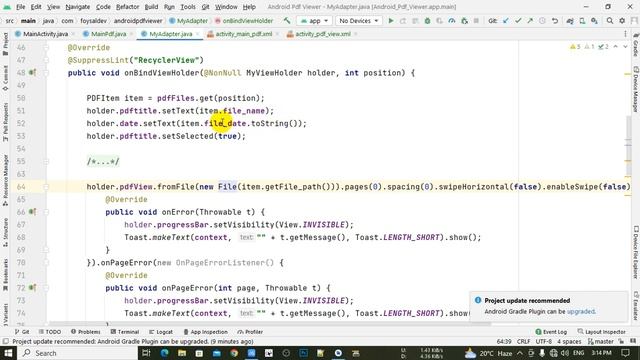Switch to MainActivity.java tab
640x360 pixels.
45,34
